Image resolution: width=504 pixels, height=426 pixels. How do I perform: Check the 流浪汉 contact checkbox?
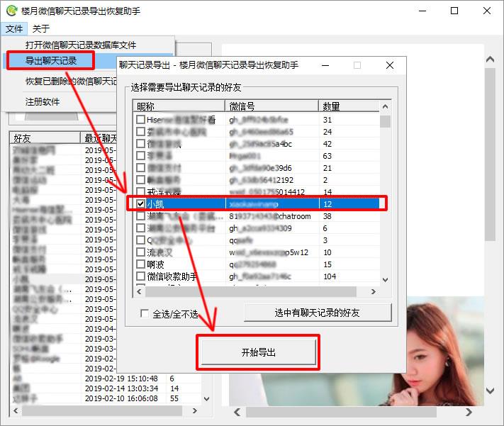coord(140,252)
